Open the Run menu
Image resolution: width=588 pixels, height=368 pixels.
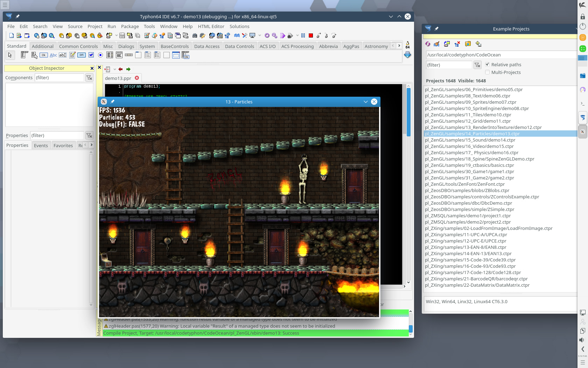[112, 26]
